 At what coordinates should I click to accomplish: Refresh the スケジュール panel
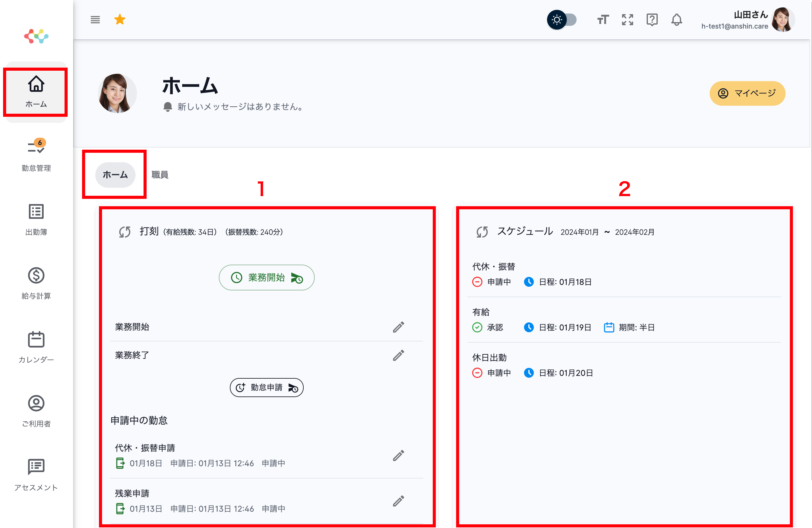click(x=482, y=232)
